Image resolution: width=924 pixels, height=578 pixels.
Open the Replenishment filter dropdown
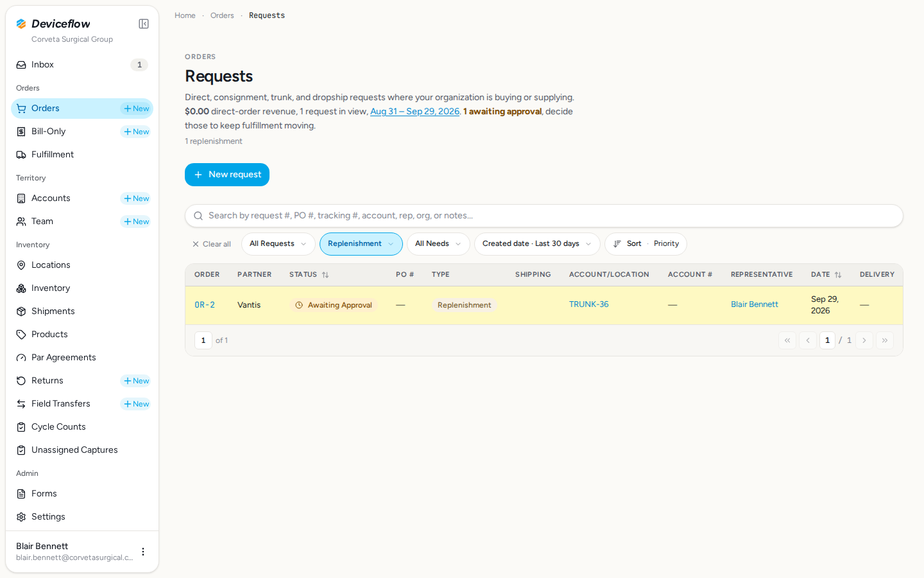coord(361,244)
